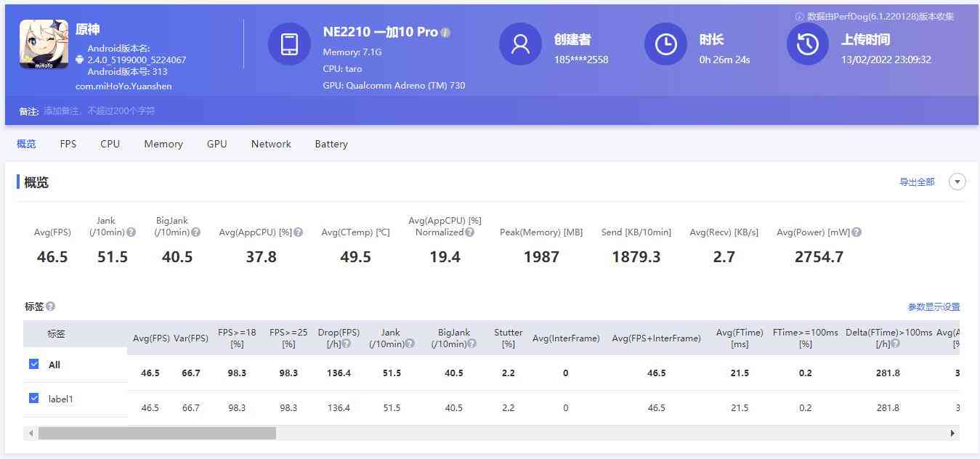Switch to the 概览 tab
This screenshot has height=459, width=980.
(x=26, y=144)
